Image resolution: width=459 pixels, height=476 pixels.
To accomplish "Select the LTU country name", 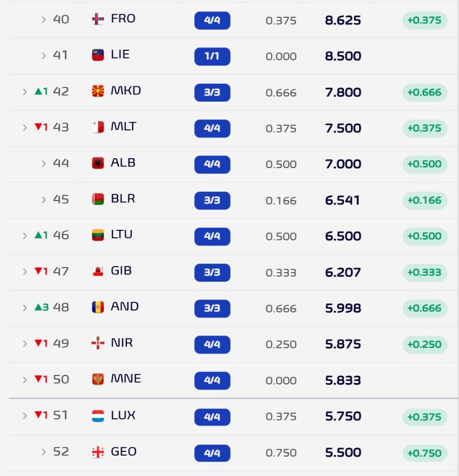I will coord(122,235).
